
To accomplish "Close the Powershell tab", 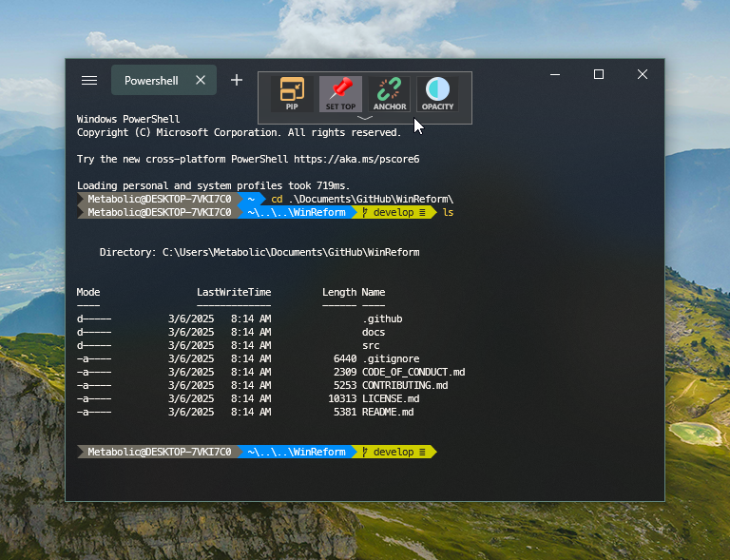I will click(x=201, y=81).
